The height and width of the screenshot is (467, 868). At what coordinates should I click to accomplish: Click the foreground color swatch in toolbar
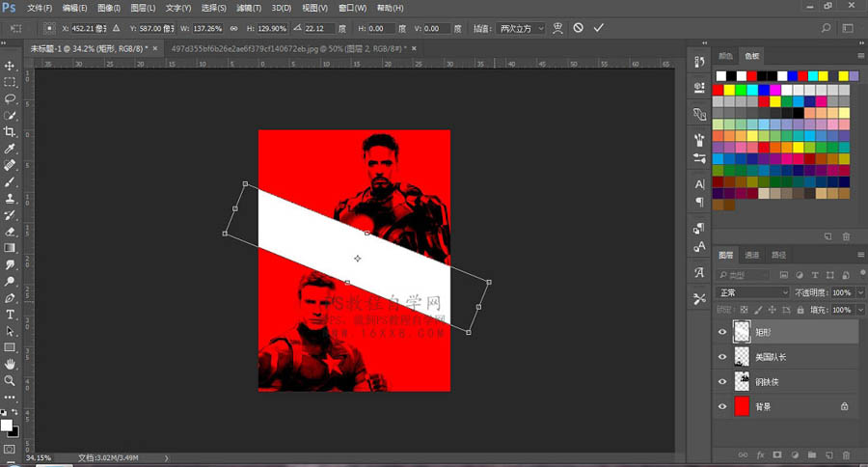[7, 425]
